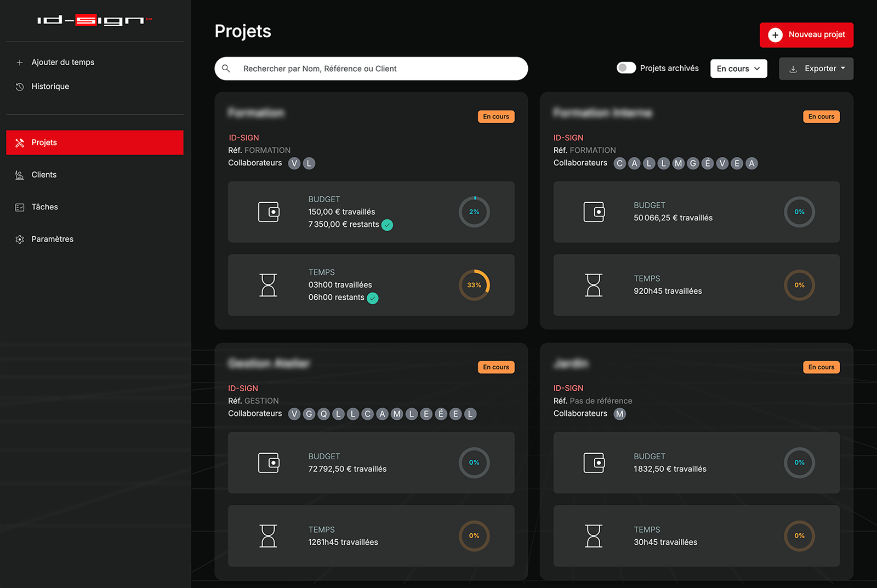The width and height of the screenshot is (877, 588).
Task: Click the magnifier icon in the search bar
Action: [x=226, y=68]
